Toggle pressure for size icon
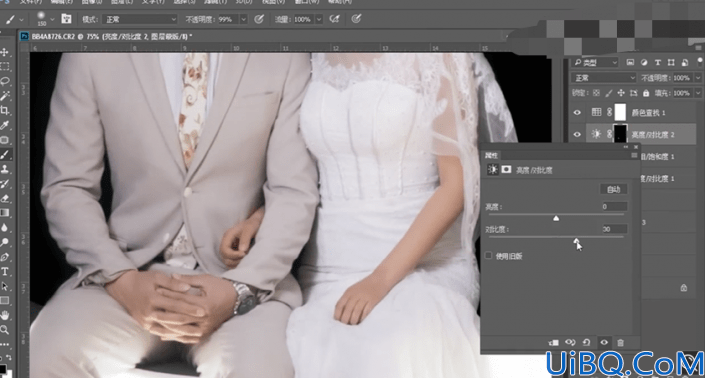The image size is (705, 378). [356, 19]
